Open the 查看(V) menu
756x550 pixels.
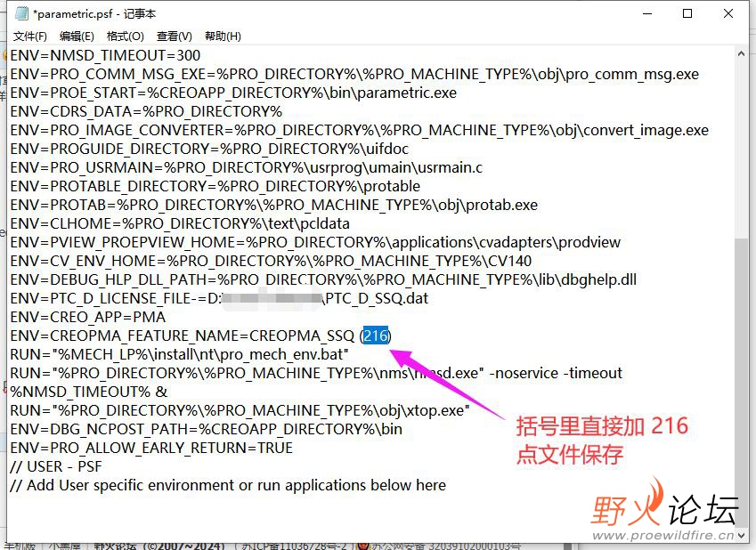click(174, 36)
